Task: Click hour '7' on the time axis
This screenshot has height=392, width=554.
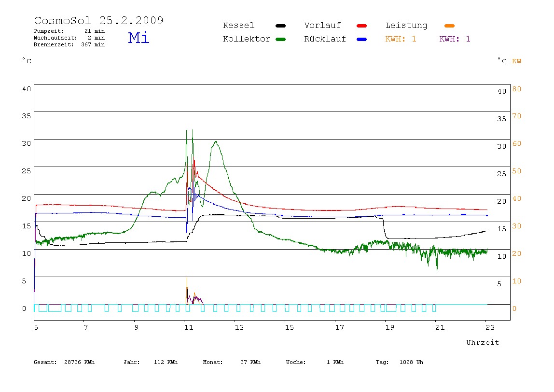Action: 85,328
